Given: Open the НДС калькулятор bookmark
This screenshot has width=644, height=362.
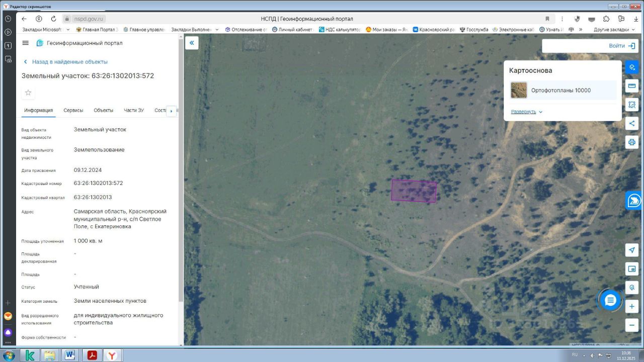Looking at the screenshot, I should point(340,30).
